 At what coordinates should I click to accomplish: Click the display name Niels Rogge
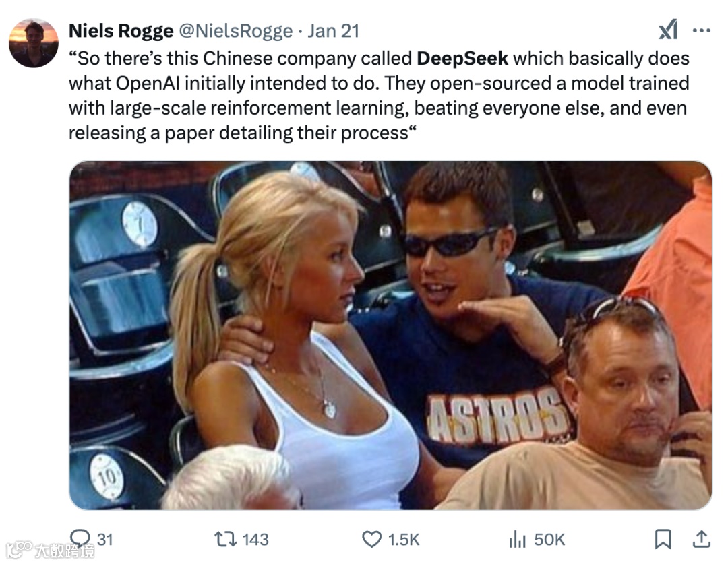121,31
